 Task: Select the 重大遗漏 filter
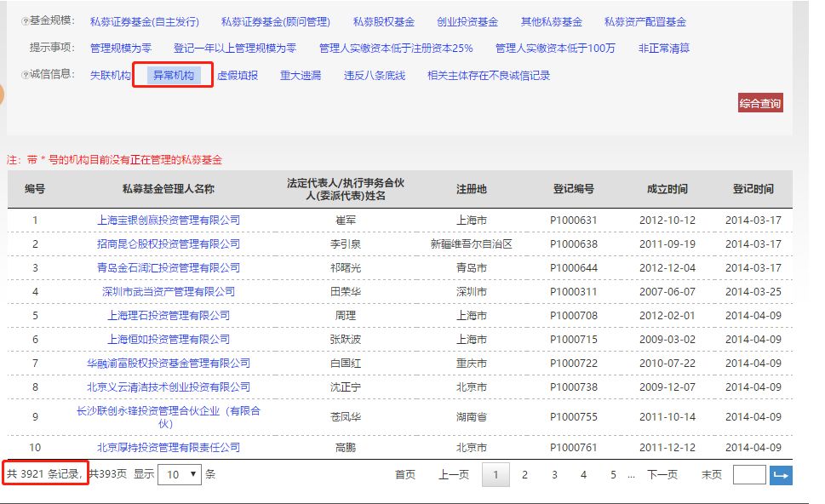tap(301, 75)
